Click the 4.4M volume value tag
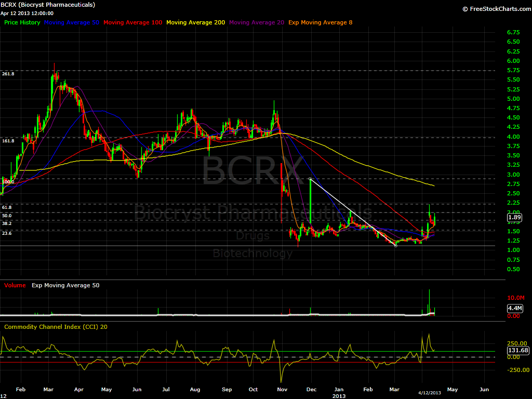This screenshot has width=532, height=399. (515, 308)
